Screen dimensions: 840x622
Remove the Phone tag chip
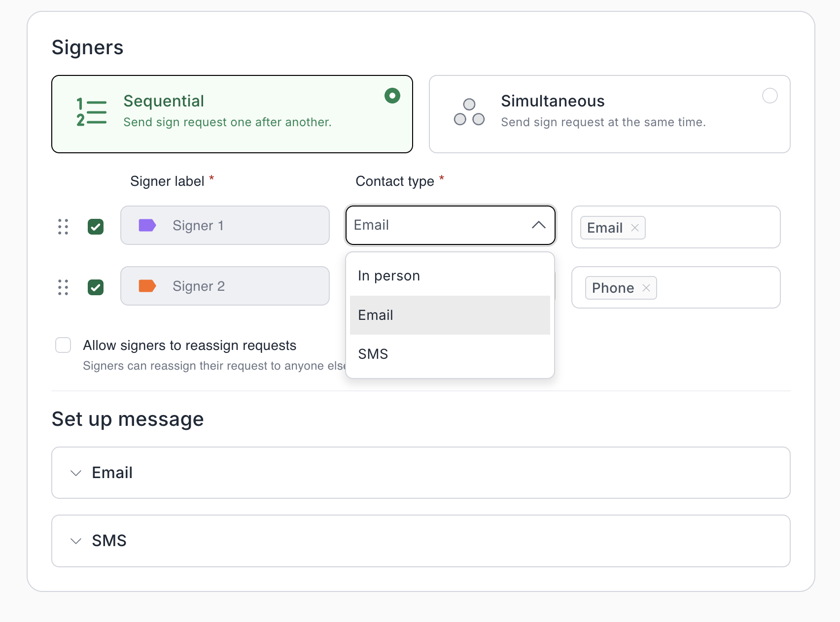pyautogui.click(x=646, y=288)
